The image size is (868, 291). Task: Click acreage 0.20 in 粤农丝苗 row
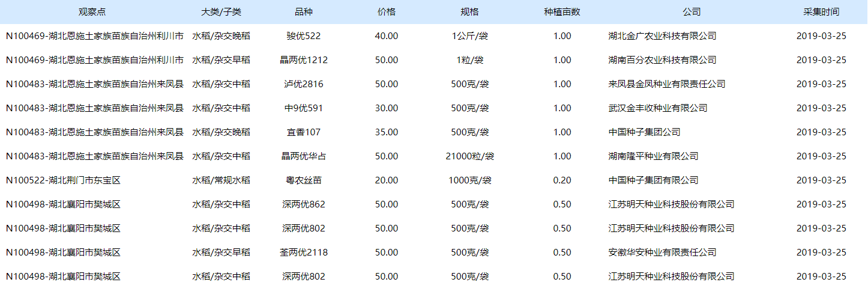(x=562, y=180)
